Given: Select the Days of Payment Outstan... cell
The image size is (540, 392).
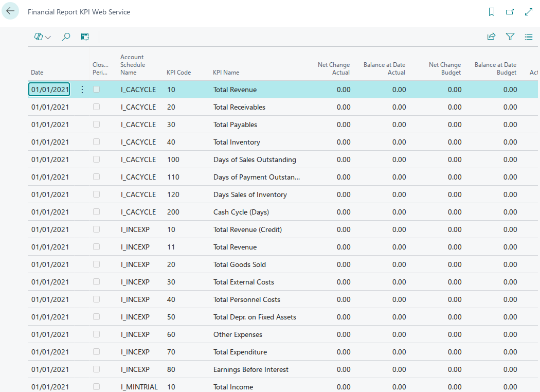Looking at the screenshot, I should click(257, 177).
